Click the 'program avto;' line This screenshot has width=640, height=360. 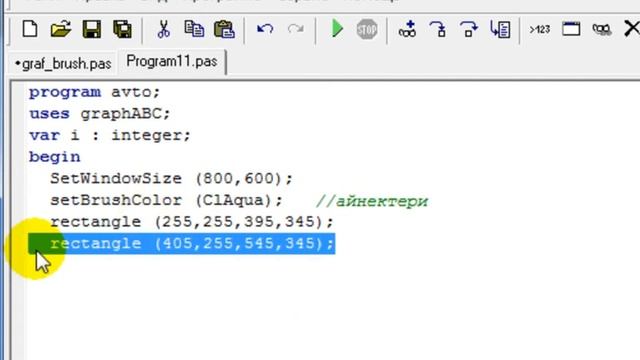[94, 92]
